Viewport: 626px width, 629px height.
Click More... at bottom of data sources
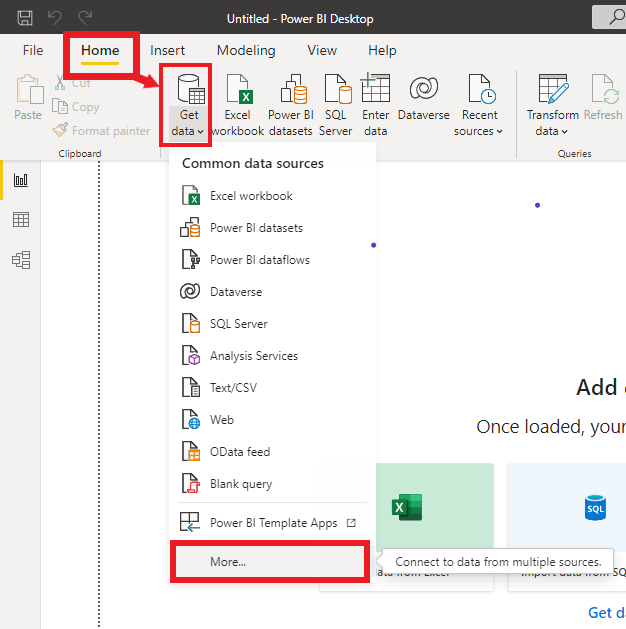click(270, 562)
